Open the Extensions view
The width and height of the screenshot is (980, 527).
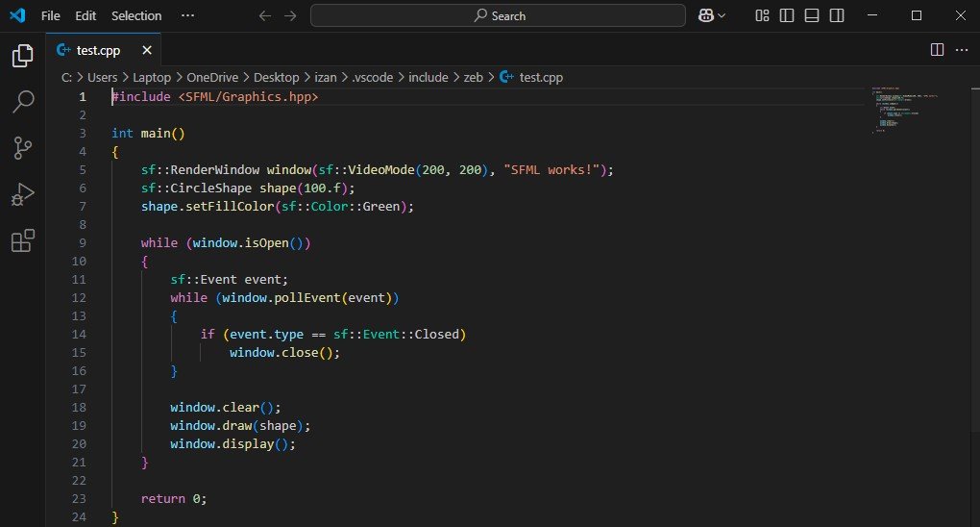22,241
